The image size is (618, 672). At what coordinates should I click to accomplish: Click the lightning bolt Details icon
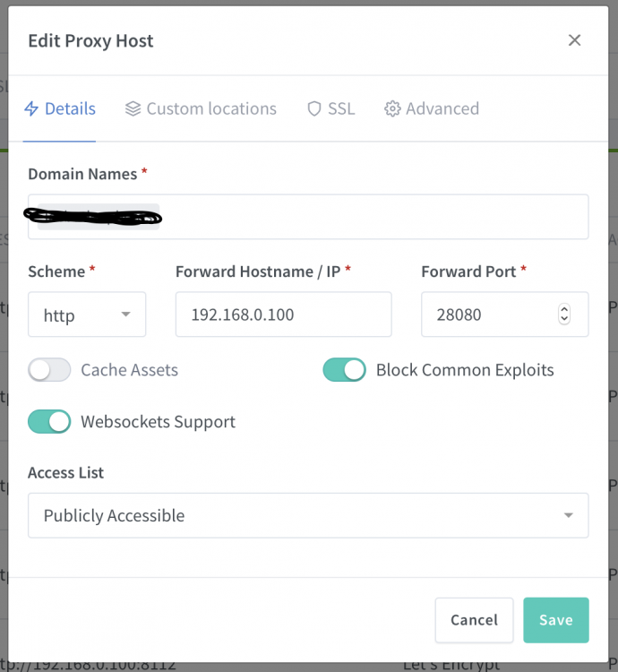click(x=31, y=108)
